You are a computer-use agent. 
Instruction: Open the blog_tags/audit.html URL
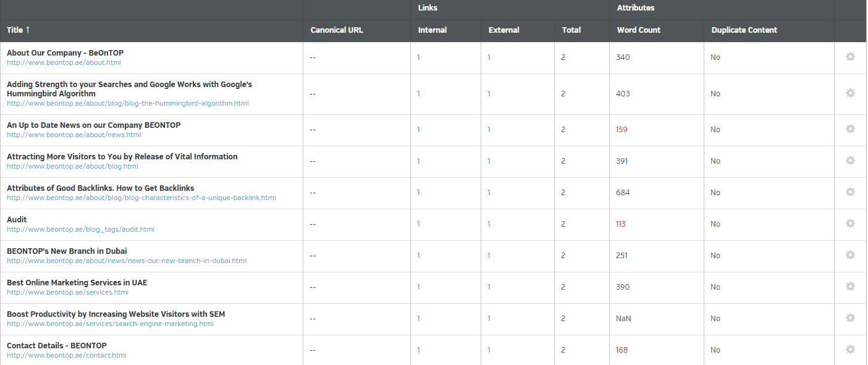click(80, 229)
